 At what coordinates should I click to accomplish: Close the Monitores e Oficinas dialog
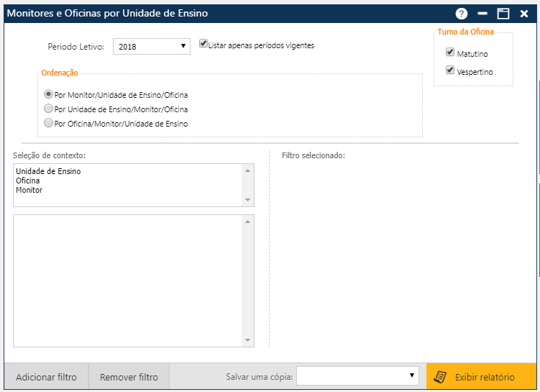click(x=524, y=14)
